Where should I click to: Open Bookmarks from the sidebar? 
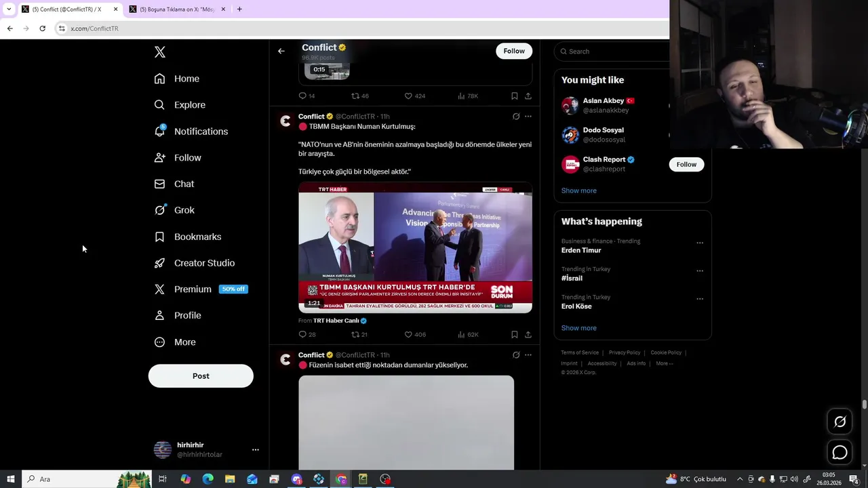point(188,237)
